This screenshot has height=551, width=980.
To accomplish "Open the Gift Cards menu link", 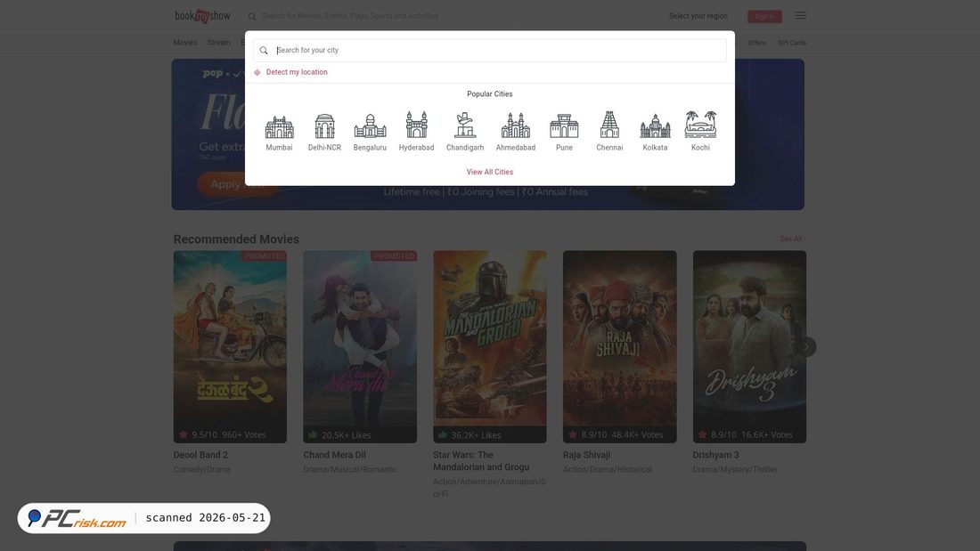I will click(x=792, y=43).
